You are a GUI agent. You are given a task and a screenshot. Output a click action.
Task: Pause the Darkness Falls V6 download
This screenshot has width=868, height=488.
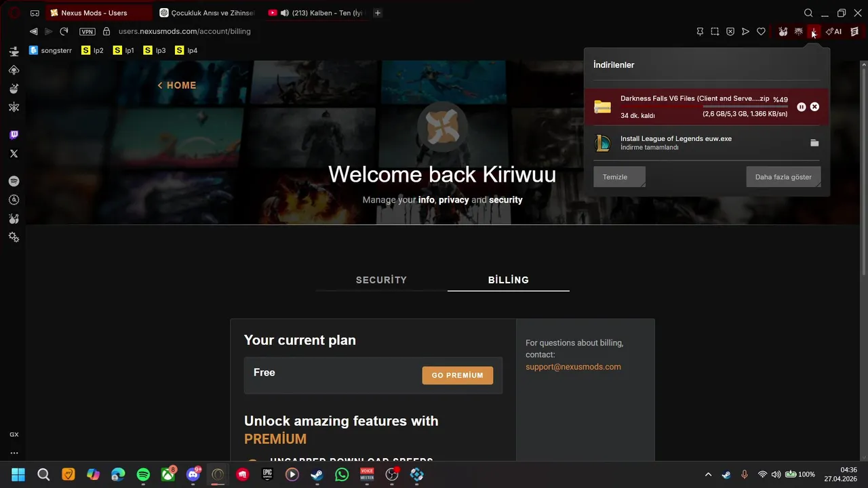[802, 106]
